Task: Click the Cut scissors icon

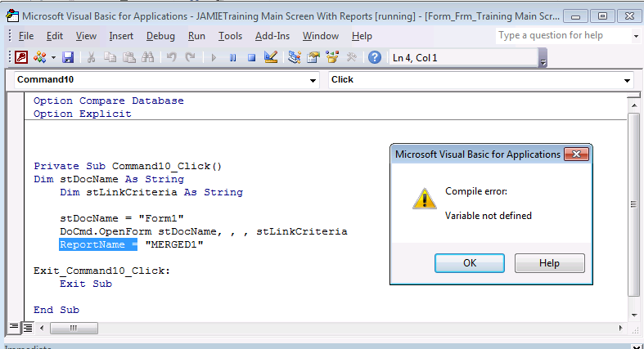Action: pos(91,57)
